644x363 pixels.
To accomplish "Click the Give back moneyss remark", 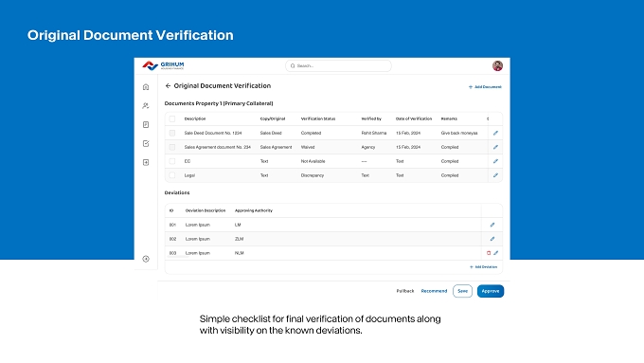I will tap(459, 133).
